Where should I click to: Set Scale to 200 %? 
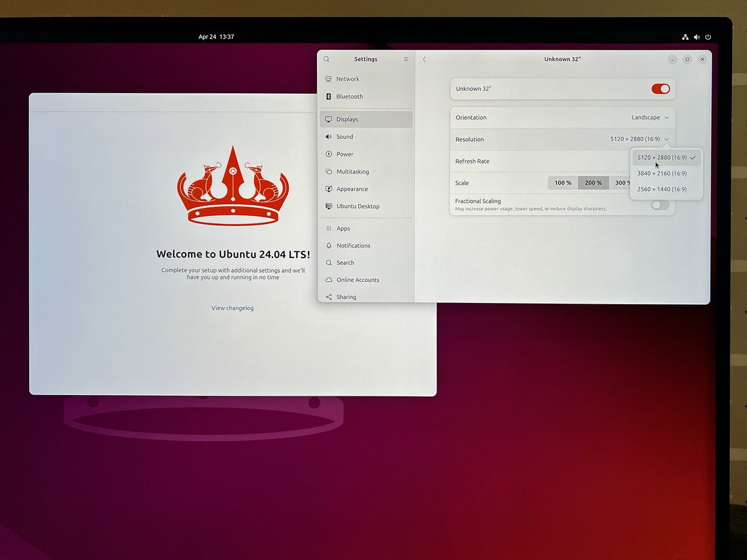[x=593, y=183]
